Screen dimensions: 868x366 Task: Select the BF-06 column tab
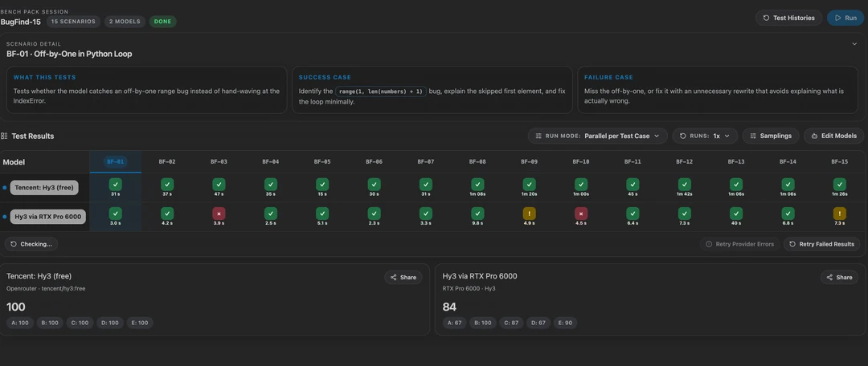(374, 162)
